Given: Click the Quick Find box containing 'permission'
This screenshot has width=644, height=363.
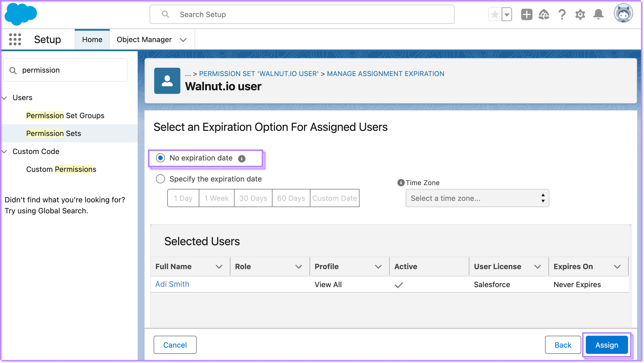Looking at the screenshot, I should tap(65, 70).
